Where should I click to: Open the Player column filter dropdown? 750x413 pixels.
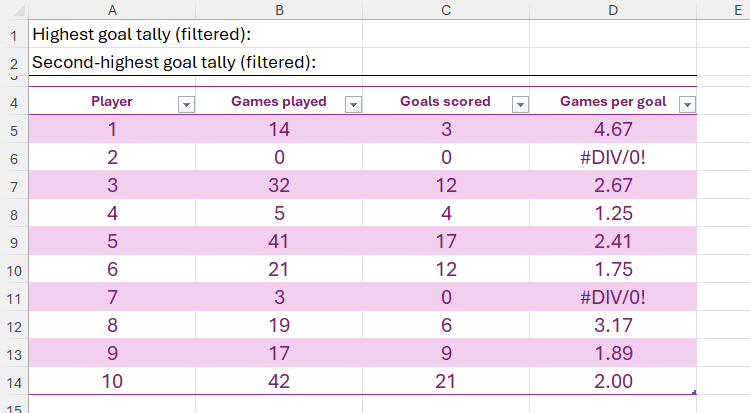[186, 104]
